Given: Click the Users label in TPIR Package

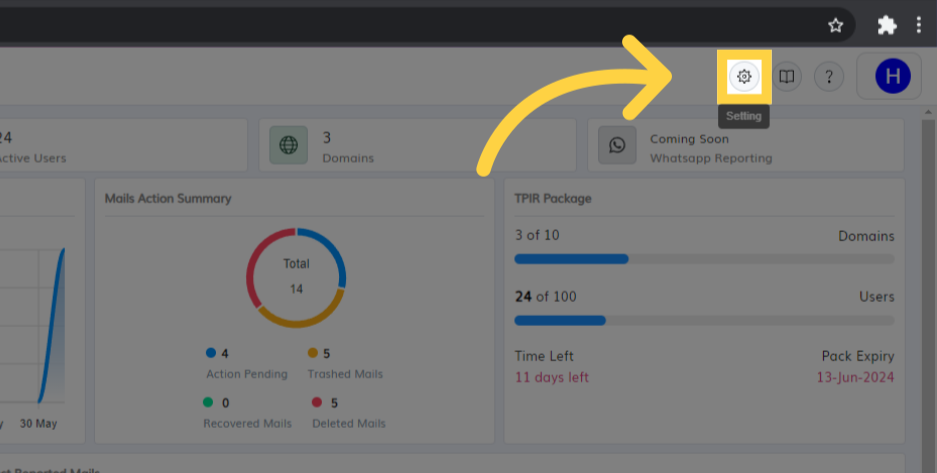Looking at the screenshot, I should pyautogui.click(x=877, y=297).
